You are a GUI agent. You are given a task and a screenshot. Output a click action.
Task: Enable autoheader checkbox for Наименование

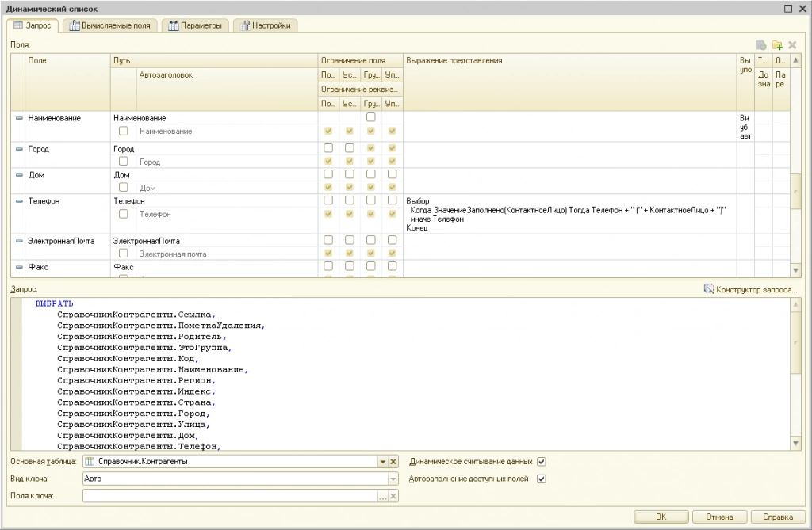pyautogui.click(x=123, y=131)
